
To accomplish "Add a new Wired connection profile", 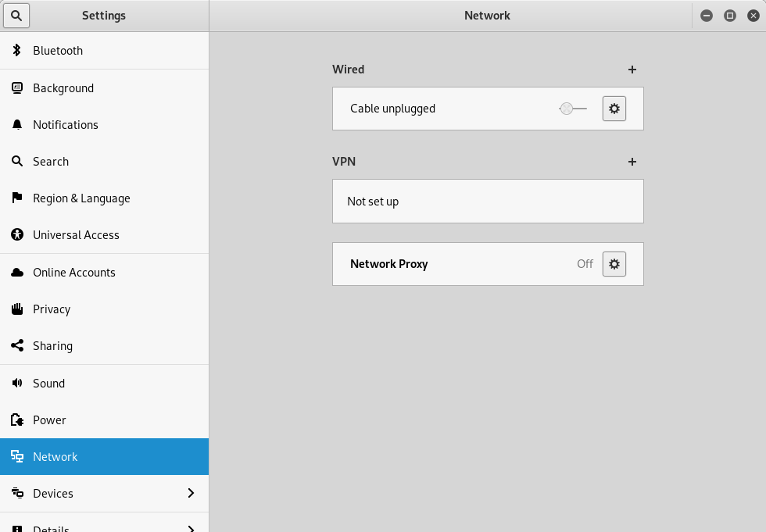I will point(632,70).
